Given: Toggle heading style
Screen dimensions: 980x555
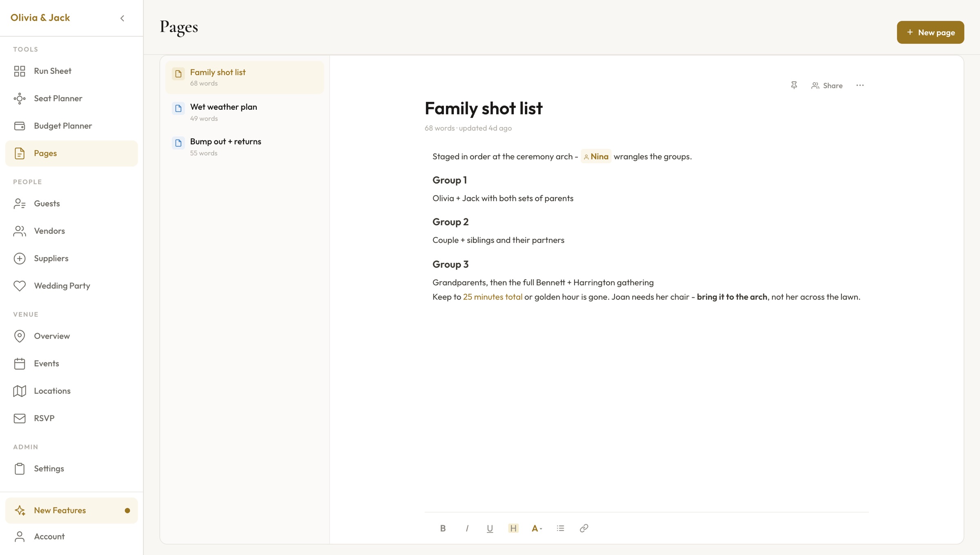Looking at the screenshot, I should (x=513, y=528).
